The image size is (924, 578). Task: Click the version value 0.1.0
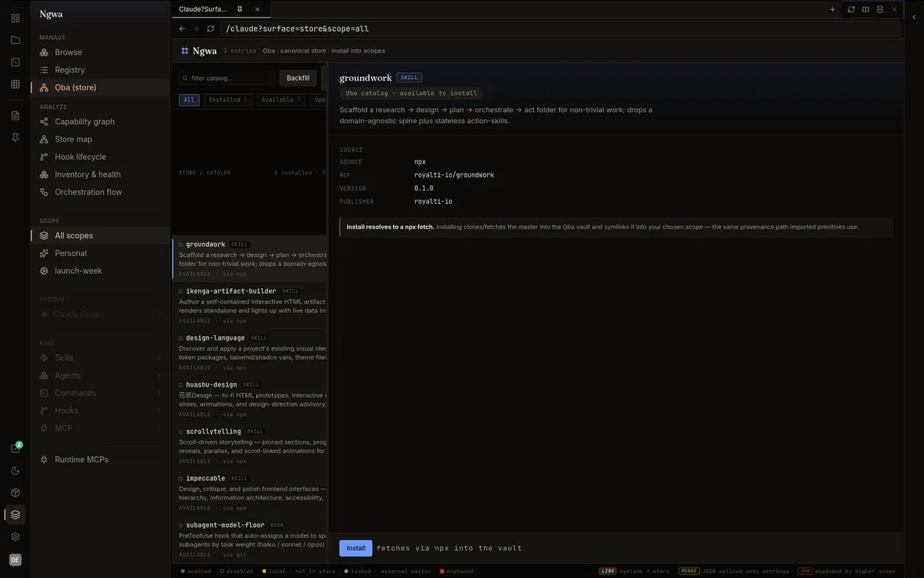point(424,189)
